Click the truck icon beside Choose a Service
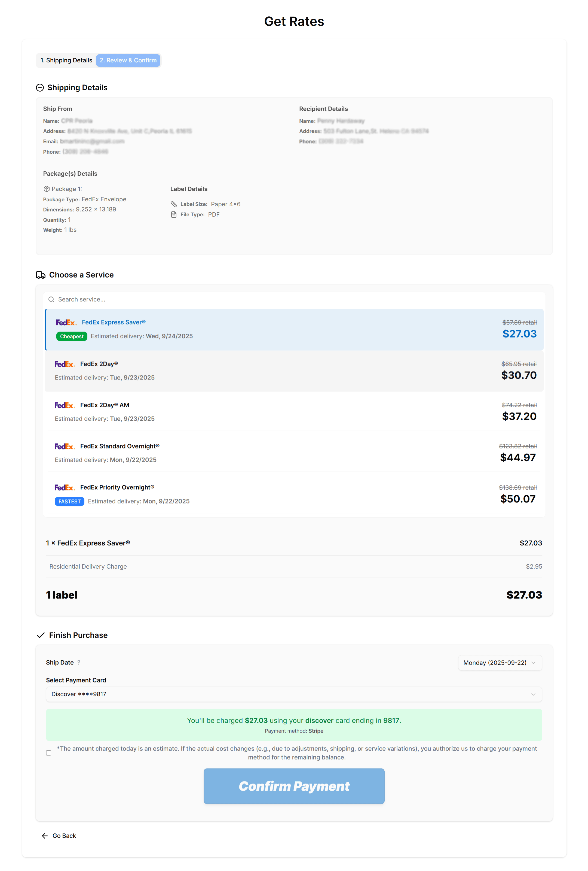This screenshot has width=588, height=871. tap(41, 275)
